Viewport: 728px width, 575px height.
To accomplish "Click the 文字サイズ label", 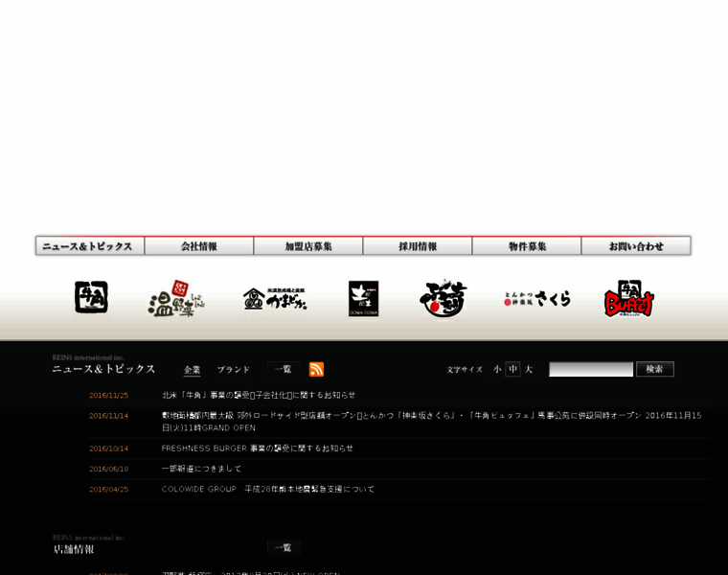I will tap(465, 370).
